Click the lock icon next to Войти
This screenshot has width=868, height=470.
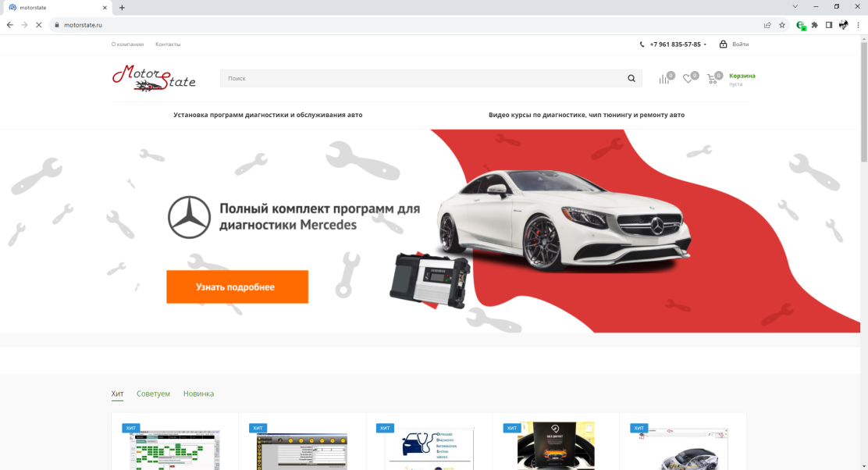[723, 45]
